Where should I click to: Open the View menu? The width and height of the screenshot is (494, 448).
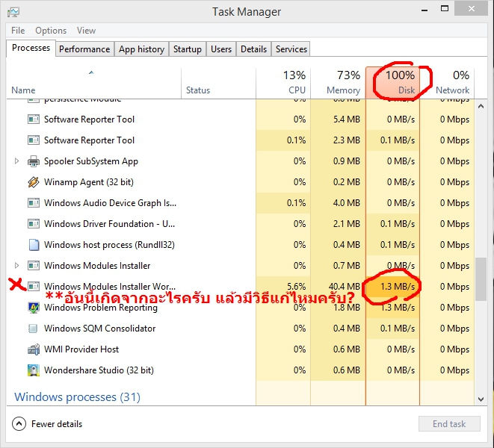(86, 31)
